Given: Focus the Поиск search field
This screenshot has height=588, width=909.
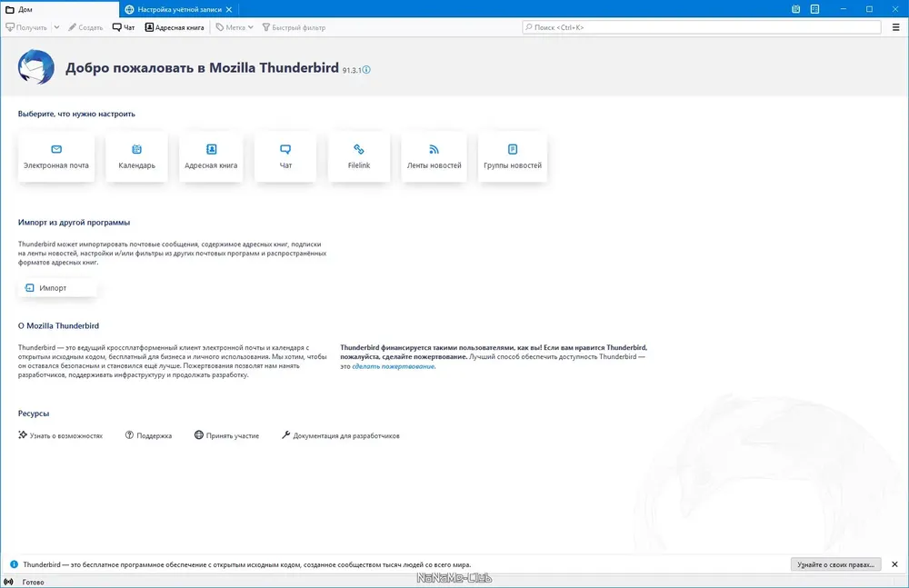Looking at the screenshot, I should pyautogui.click(x=702, y=27).
